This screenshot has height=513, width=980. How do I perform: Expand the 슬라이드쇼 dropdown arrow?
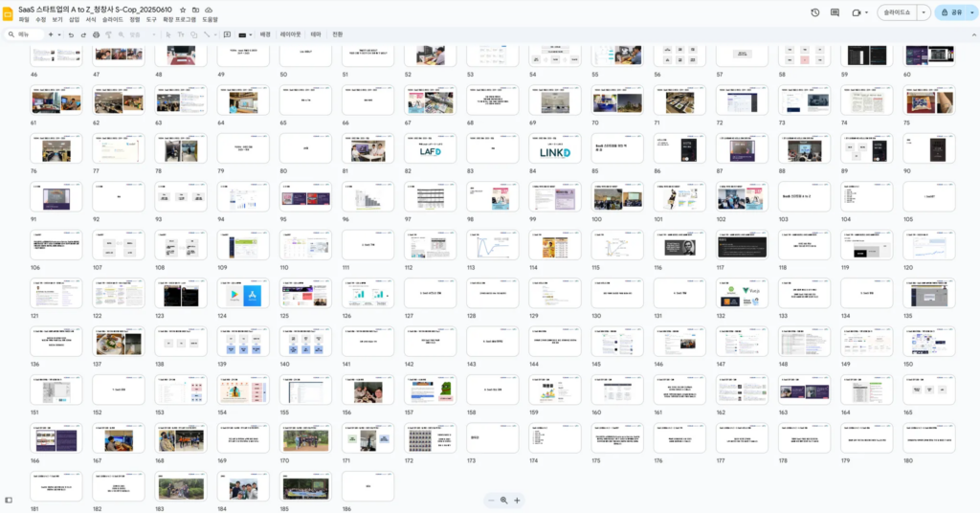pyautogui.click(x=923, y=12)
